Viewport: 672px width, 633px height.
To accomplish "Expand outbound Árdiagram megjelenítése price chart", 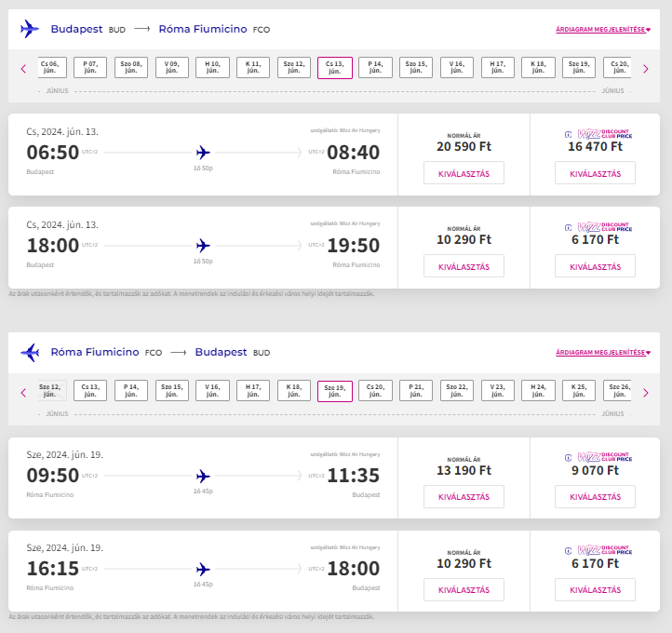I will pyautogui.click(x=603, y=29).
